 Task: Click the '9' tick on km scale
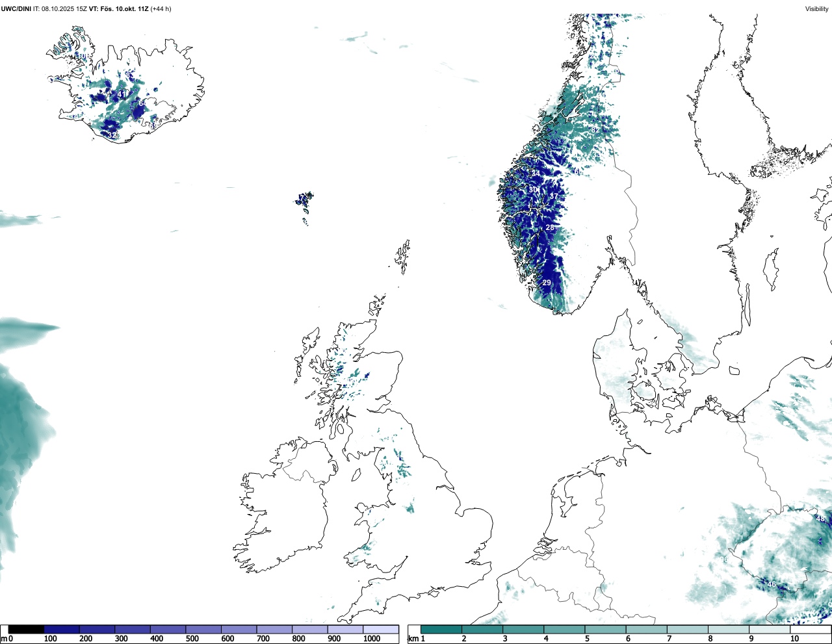pyautogui.click(x=751, y=639)
